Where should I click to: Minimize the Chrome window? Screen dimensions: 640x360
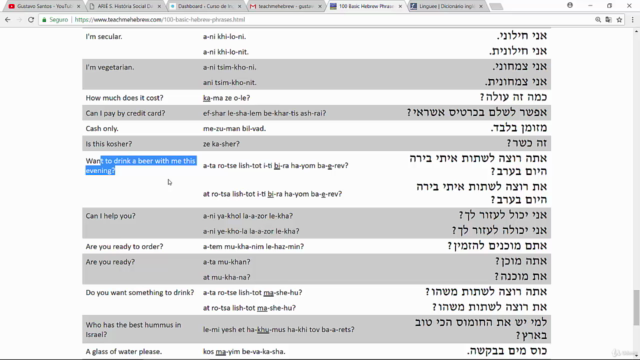590,5
